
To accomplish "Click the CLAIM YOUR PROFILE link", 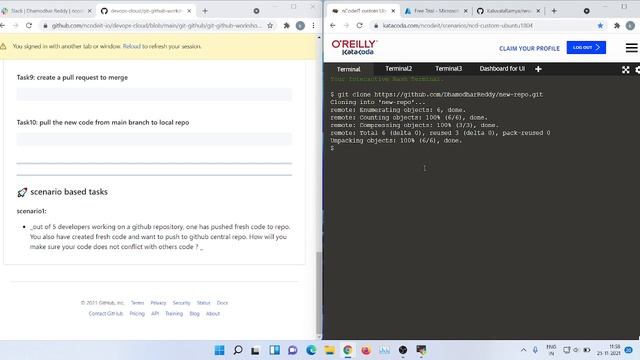I will tap(529, 48).
